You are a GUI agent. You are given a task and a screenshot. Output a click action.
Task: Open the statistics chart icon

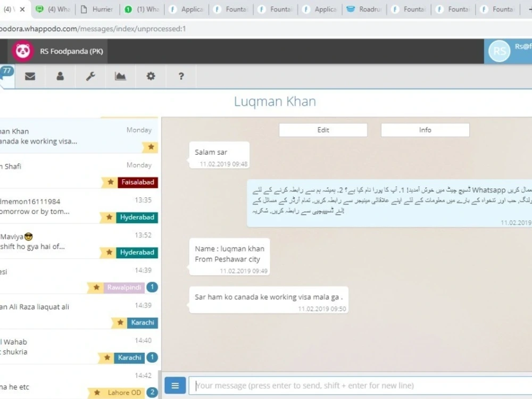[120, 76]
